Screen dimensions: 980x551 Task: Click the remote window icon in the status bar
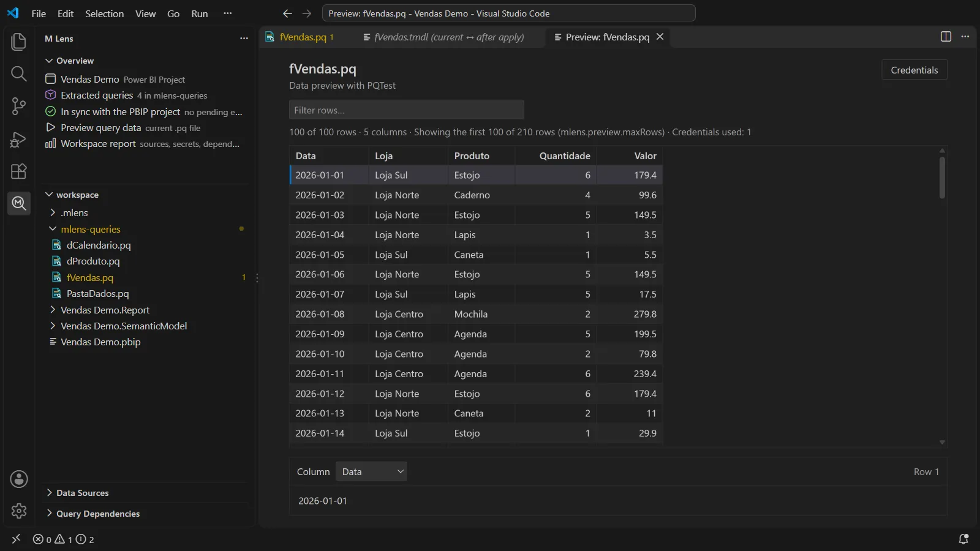click(16, 539)
